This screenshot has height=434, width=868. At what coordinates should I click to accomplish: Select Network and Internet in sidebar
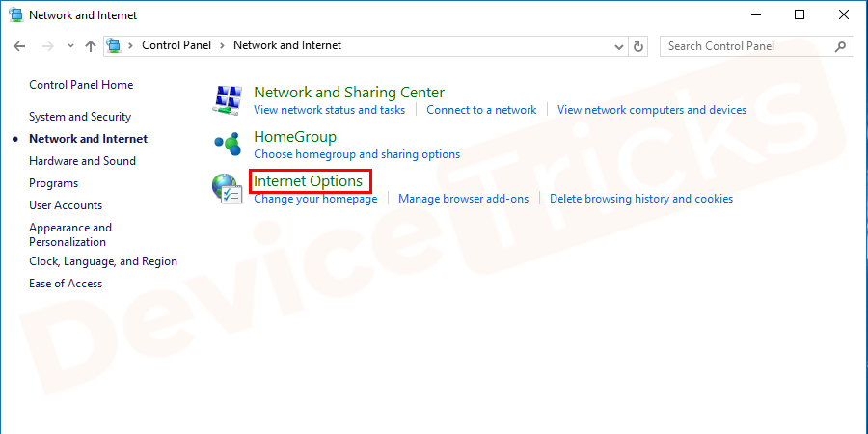coord(89,139)
